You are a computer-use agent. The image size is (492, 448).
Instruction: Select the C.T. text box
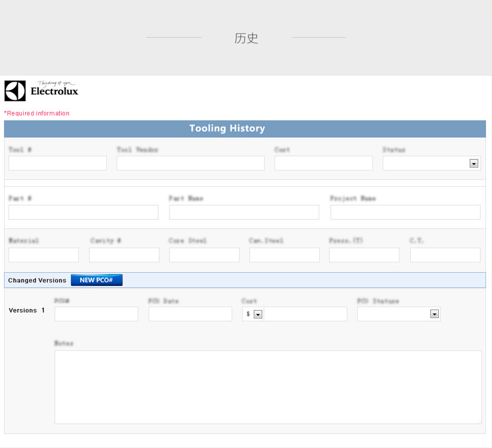pos(445,255)
